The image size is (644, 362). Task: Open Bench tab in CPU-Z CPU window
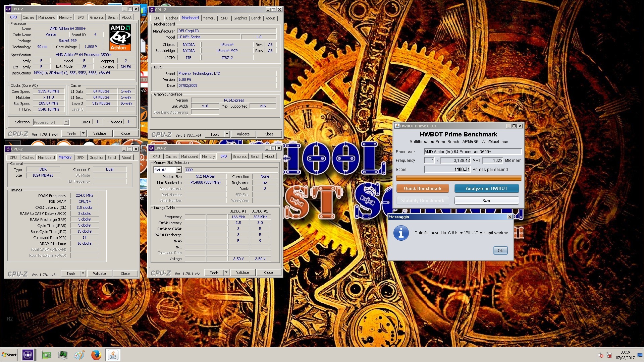(x=113, y=17)
